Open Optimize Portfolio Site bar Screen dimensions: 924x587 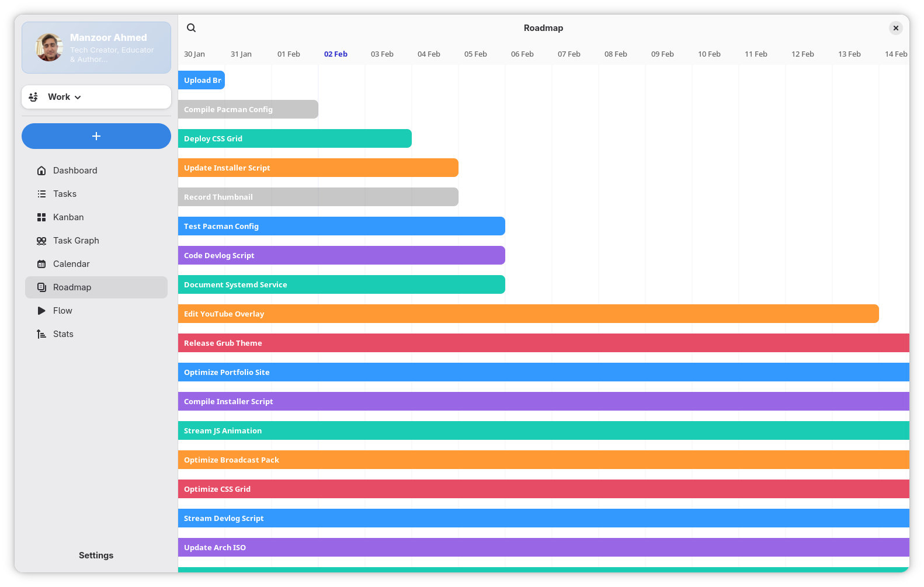[544, 372]
